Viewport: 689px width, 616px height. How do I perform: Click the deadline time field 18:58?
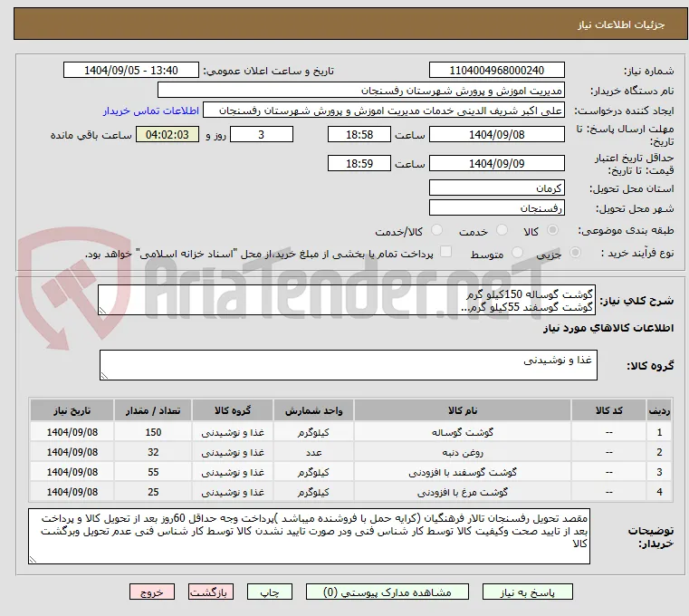coord(359,135)
